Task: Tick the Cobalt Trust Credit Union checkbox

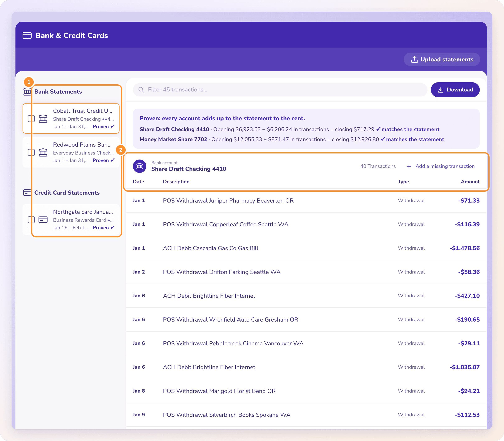Action: point(31,119)
